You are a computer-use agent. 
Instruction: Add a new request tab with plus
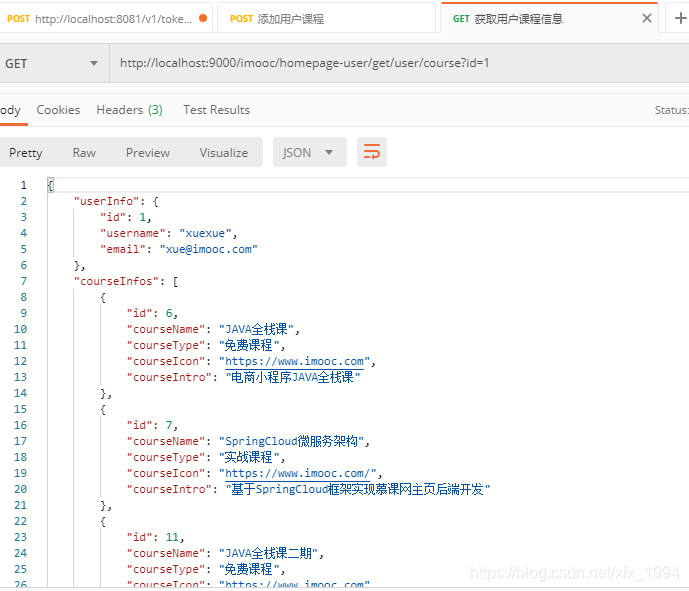click(x=680, y=18)
